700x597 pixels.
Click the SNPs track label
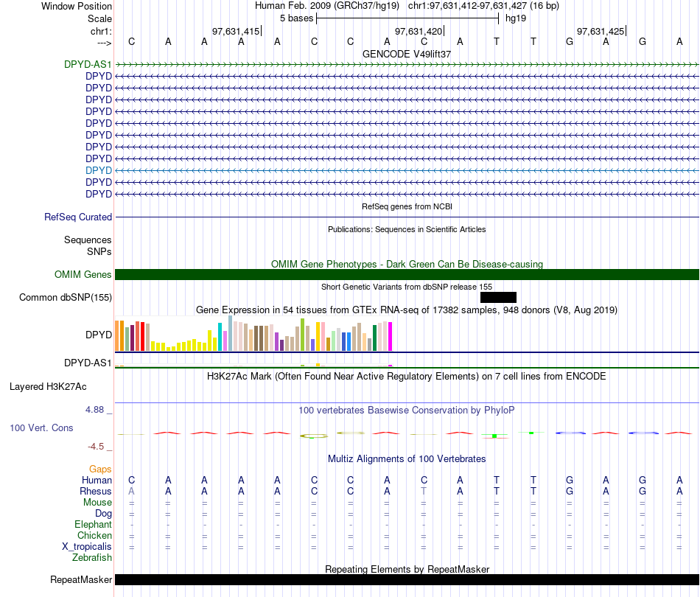(x=99, y=252)
